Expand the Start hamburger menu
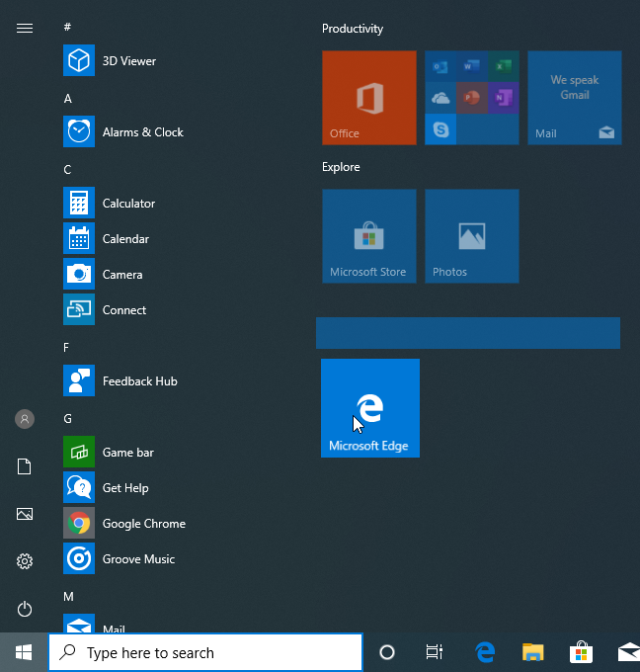This screenshot has height=672, width=640. (25, 29)
